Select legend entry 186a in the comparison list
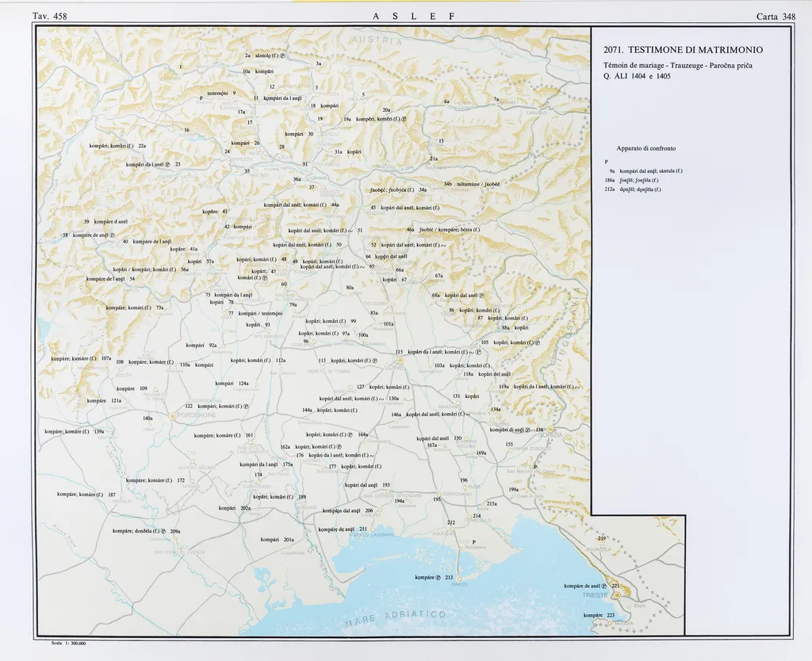The width and height of the screenshot is (812, 661). pyautogui.click(x=634, y=180)
